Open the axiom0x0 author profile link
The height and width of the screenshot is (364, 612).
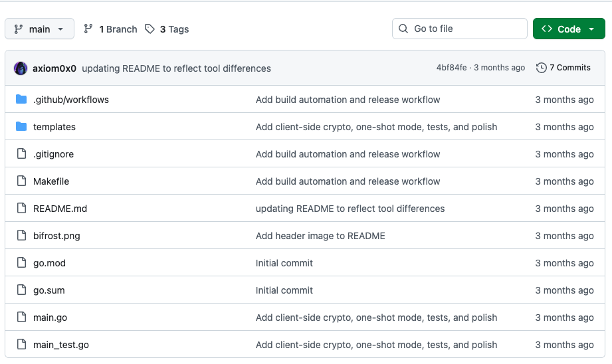tap(54, 68)
